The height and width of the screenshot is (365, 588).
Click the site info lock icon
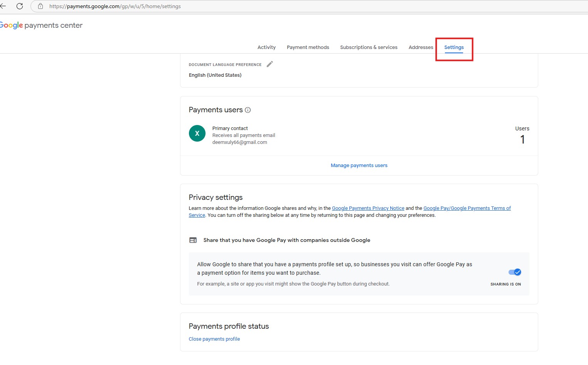(40, 6)
